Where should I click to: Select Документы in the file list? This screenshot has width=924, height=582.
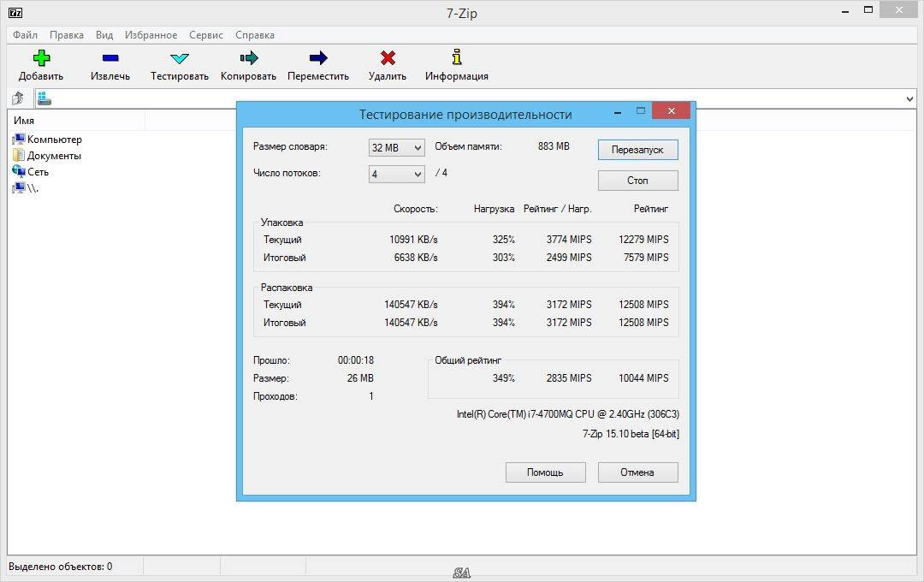tap(46, 156)
